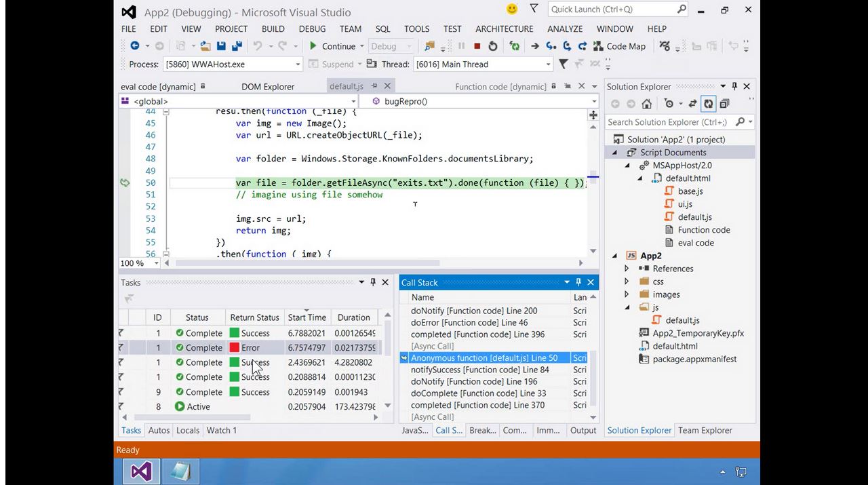Viewport: 868px width, 485px height.
Task: Sort tasks by Duration column header
Action: click(354, 317)
